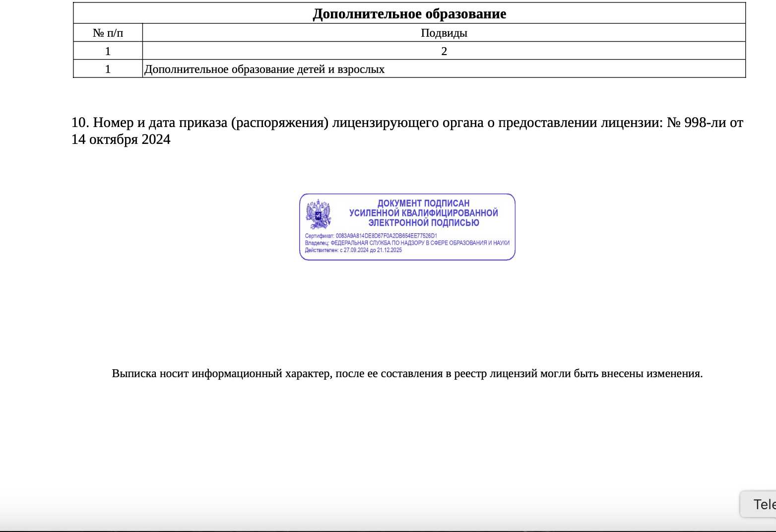Click the Telegram notification popup
The width and height of the screenshot is (776, 532).
pos(759,504)
